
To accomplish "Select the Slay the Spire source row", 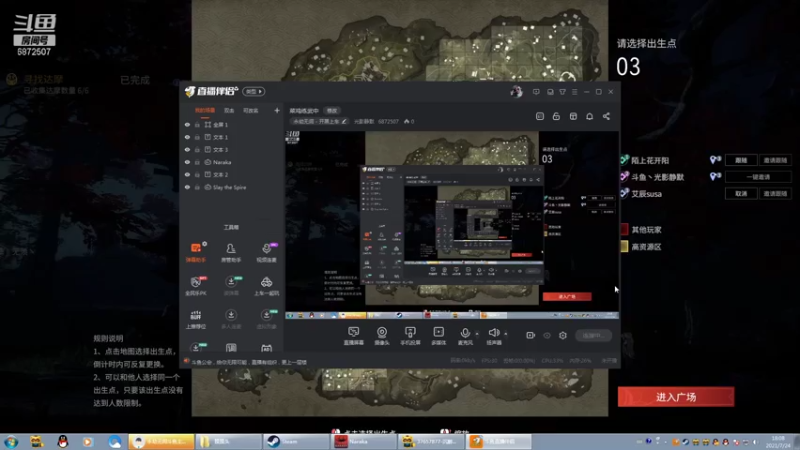I will [232, 187].
